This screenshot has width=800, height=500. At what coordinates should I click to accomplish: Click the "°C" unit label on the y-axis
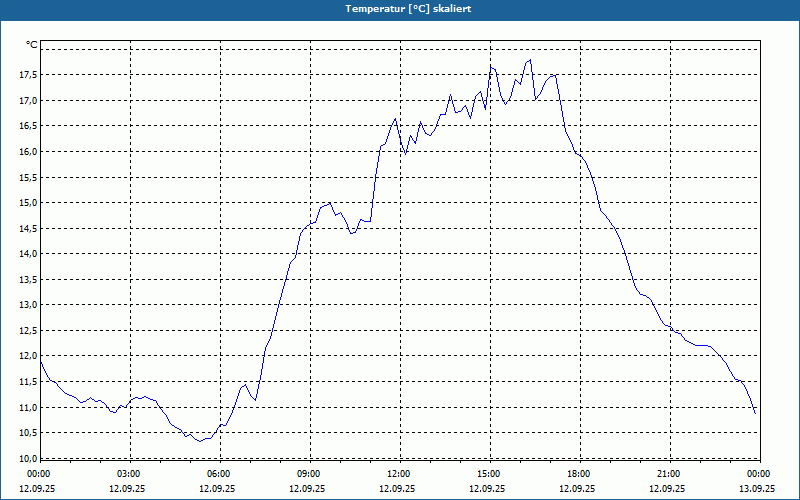click(32, 45)
